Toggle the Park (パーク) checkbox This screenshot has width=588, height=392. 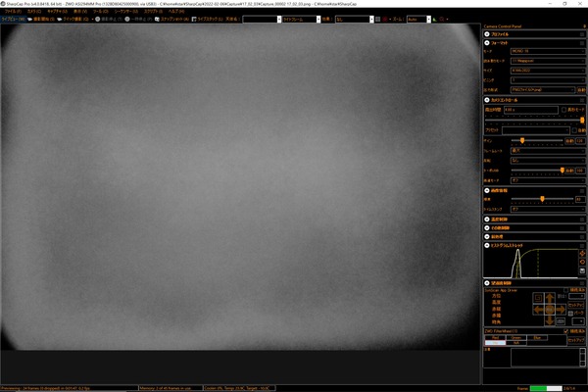pos(570,314)
